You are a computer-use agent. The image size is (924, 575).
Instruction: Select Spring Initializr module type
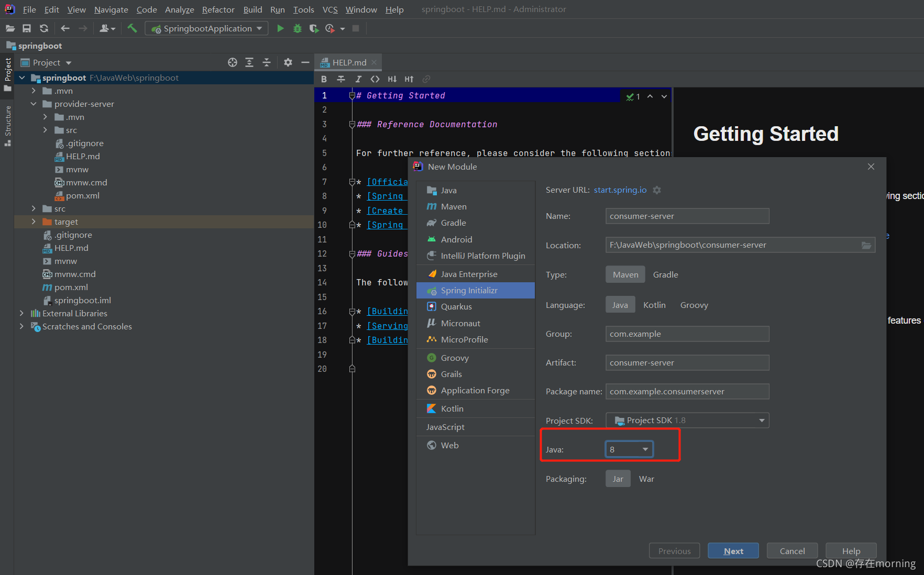coord(476,290)
